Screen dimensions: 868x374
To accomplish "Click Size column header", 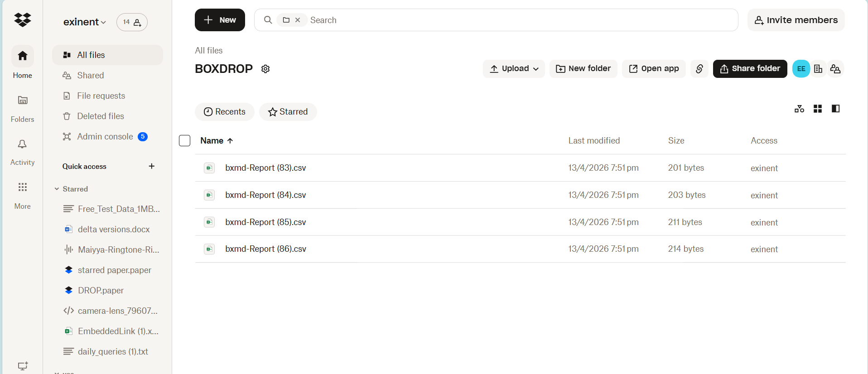I will pos(676,141).
